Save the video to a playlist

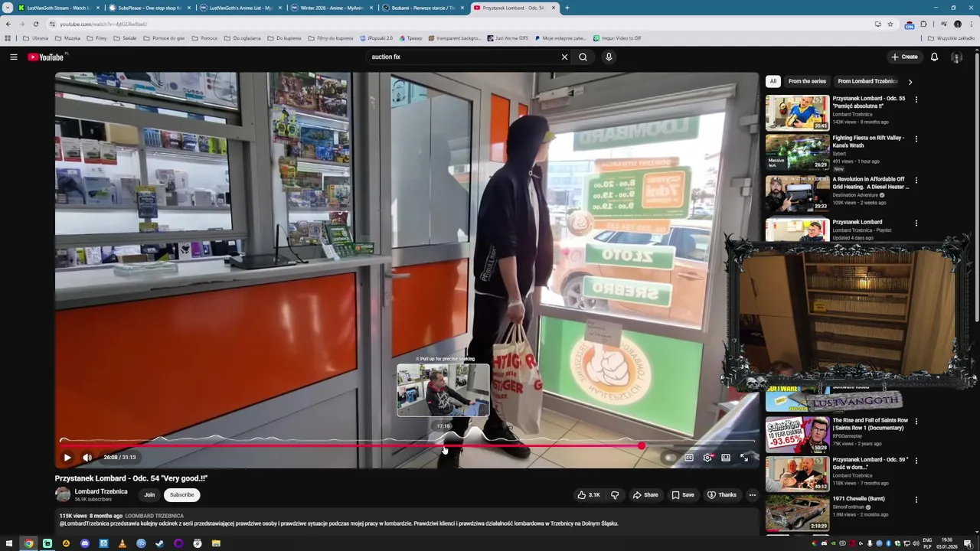[x=683, y=495]
